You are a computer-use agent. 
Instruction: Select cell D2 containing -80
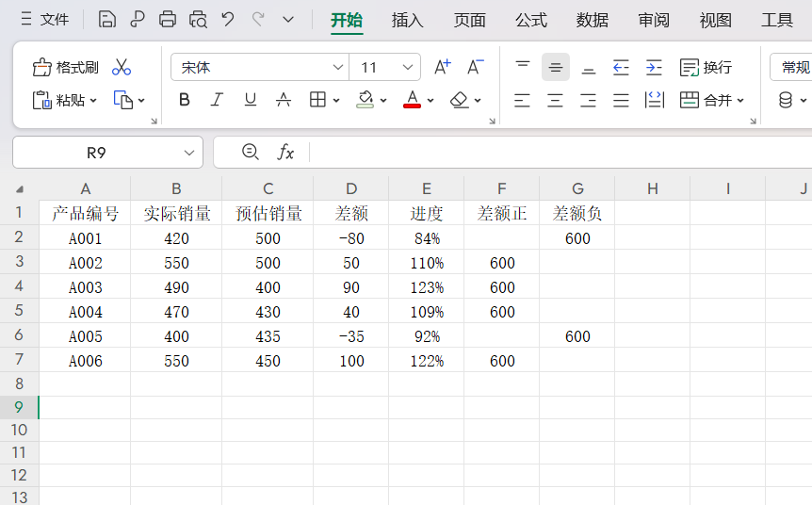[x=350, y=238]
